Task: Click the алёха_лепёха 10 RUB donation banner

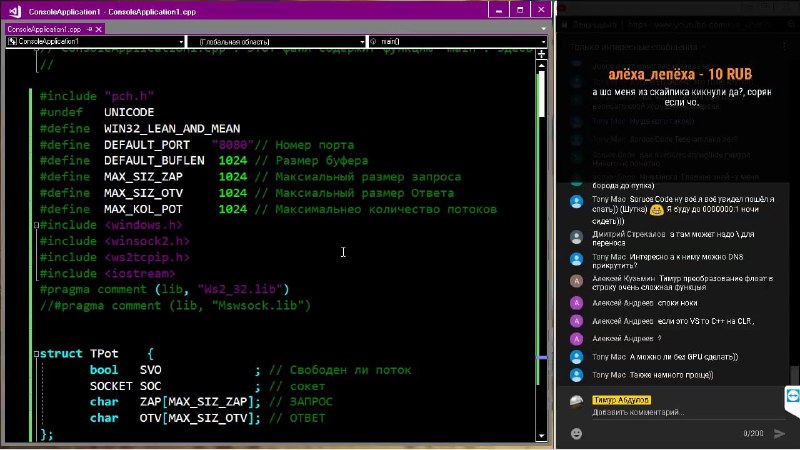Action: (680, 74)
